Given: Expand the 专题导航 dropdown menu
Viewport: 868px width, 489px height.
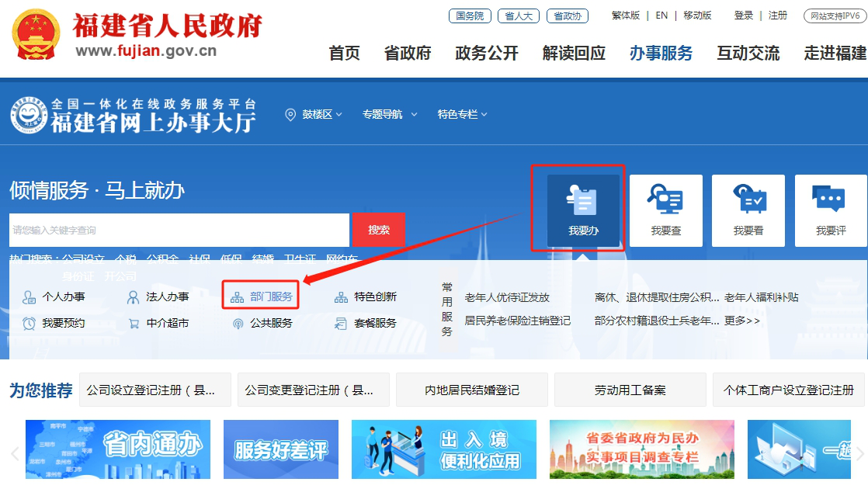Looking at the screenshot, I should coord(389,114).
